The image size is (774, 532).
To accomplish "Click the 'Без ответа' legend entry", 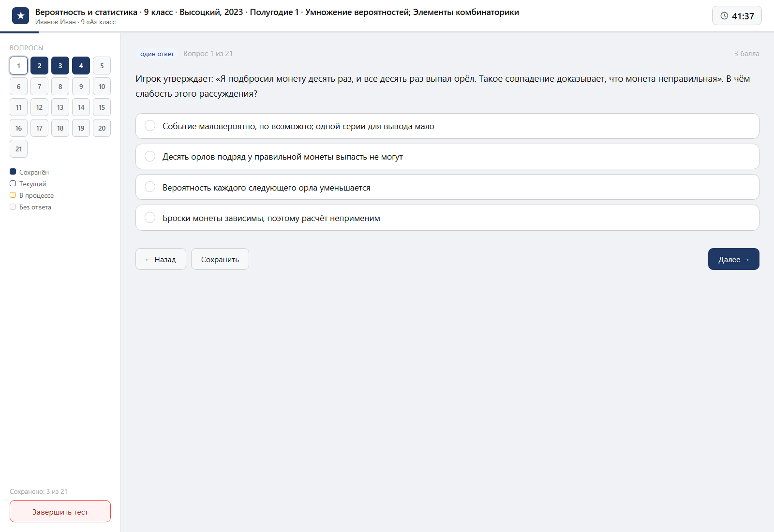I will click(x=30, y=207).
